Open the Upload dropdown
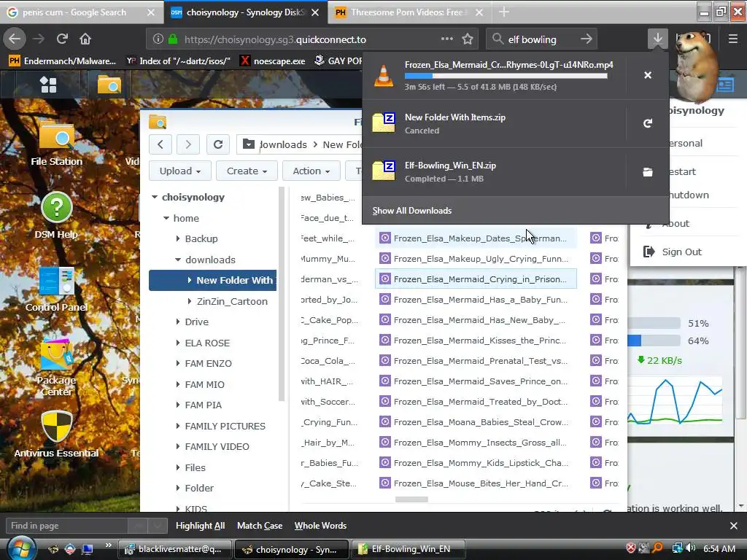This screenshot has height=560, width=747. (179, 171)
